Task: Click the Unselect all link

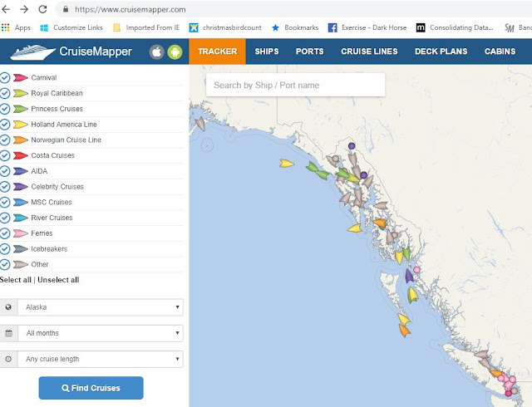Action: tap(58, 280)
